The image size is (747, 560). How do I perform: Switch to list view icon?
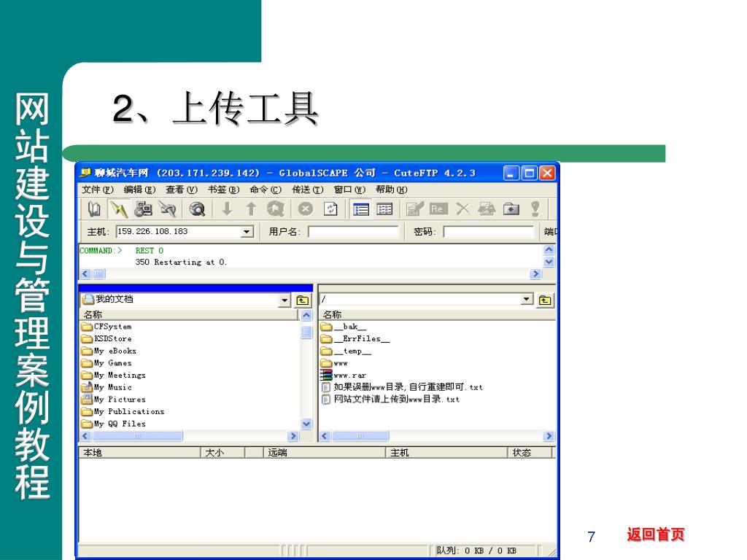(360, 209)
